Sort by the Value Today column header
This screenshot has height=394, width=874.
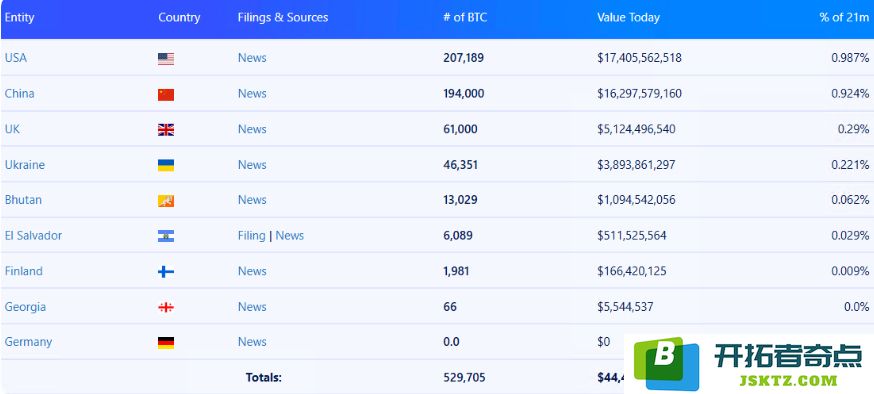(x=628, y=17)
